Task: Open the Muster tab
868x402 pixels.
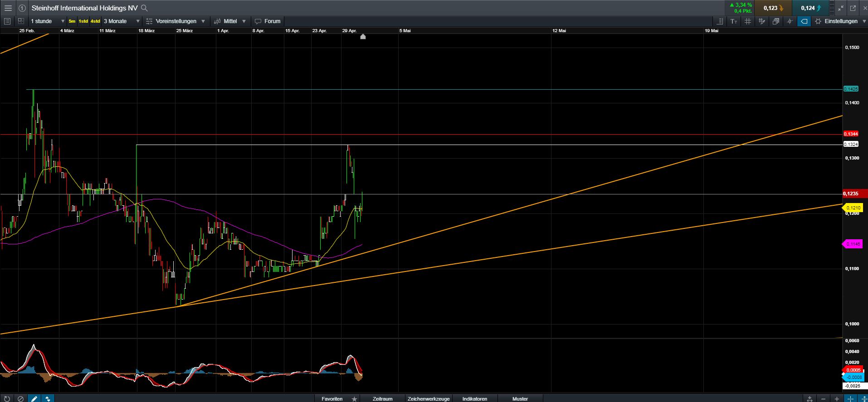Action: pos(520,399)
